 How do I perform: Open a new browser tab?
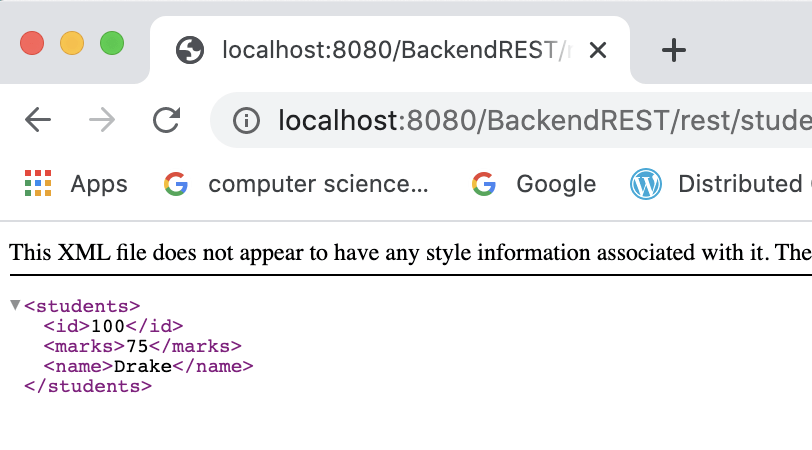[x=675, y=50]
